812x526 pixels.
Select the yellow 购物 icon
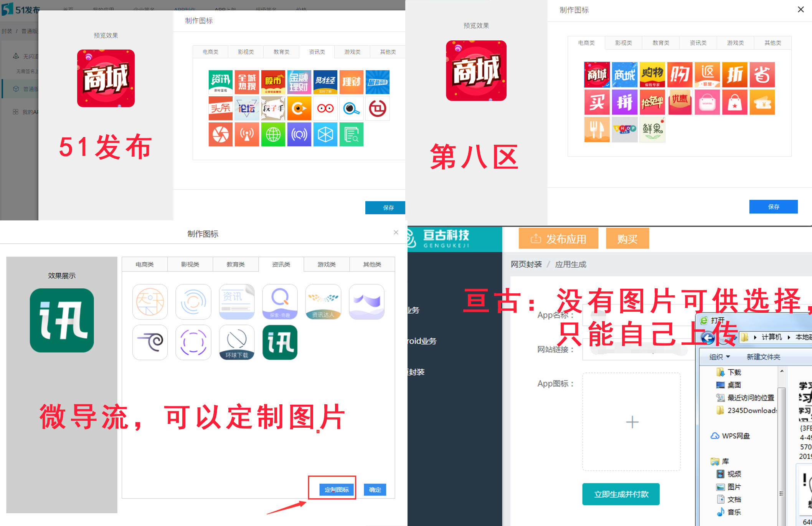click(652, 74)
